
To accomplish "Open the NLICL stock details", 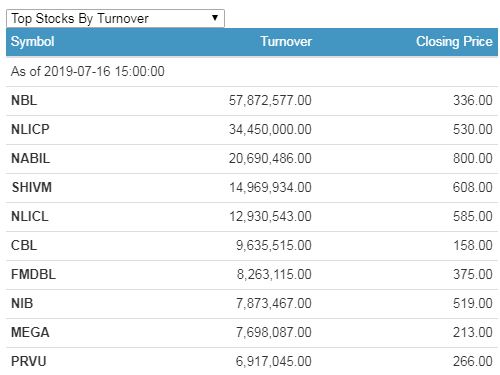I will [30, 216].
